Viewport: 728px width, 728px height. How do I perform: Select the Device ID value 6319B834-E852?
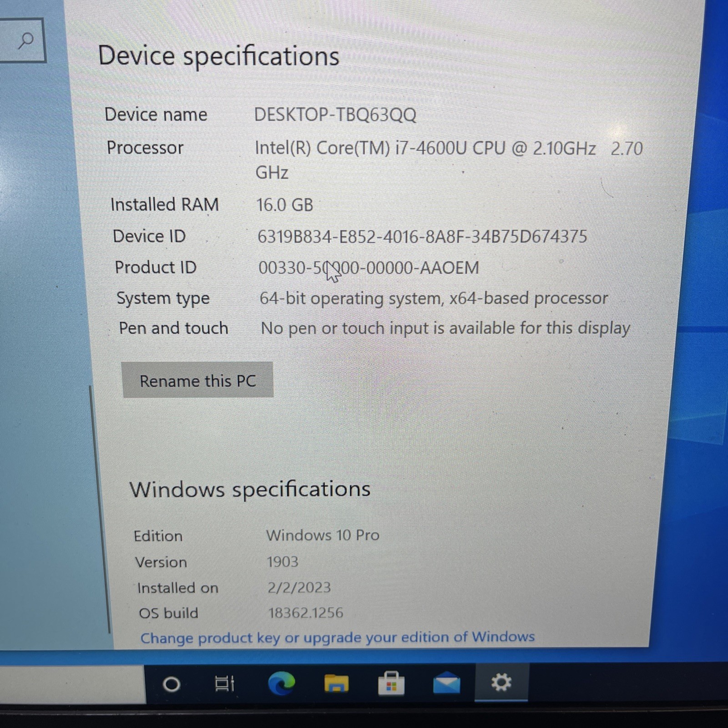422,237
